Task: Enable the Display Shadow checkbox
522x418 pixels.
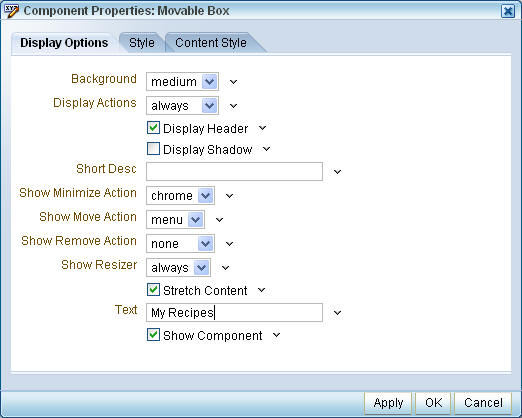Action: coord(153,149)
